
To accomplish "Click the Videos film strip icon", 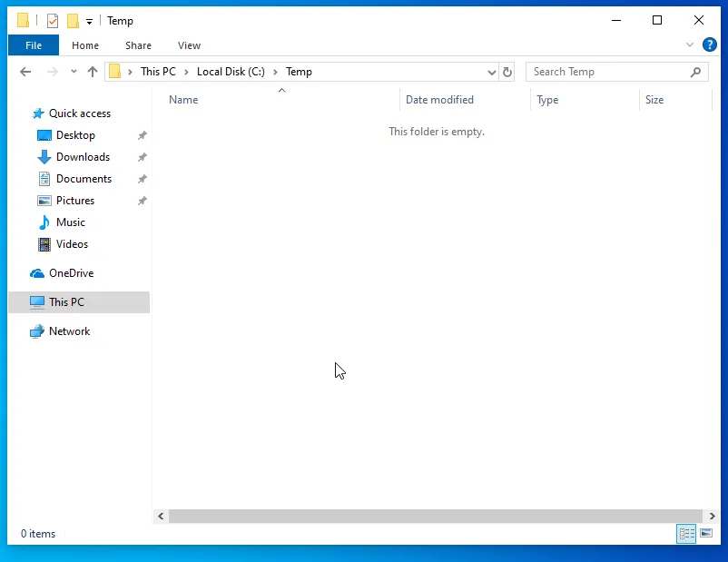I will click(x=44, y=244).
